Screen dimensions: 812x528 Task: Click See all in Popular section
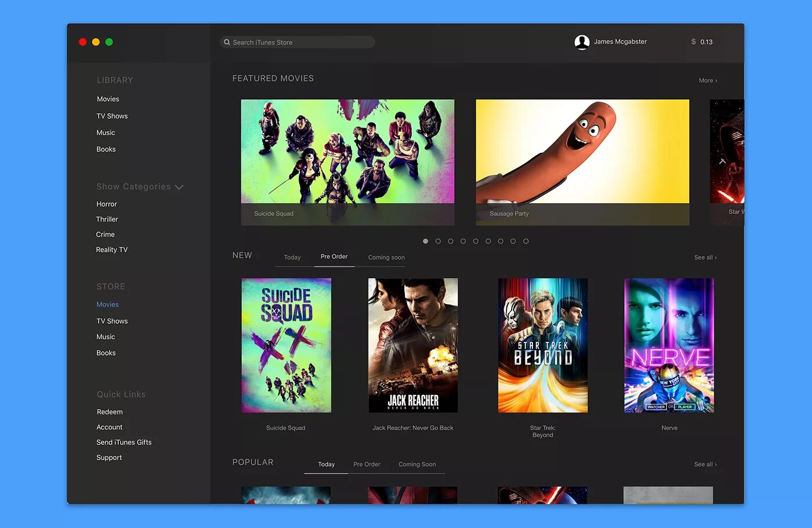coord(705,464)
